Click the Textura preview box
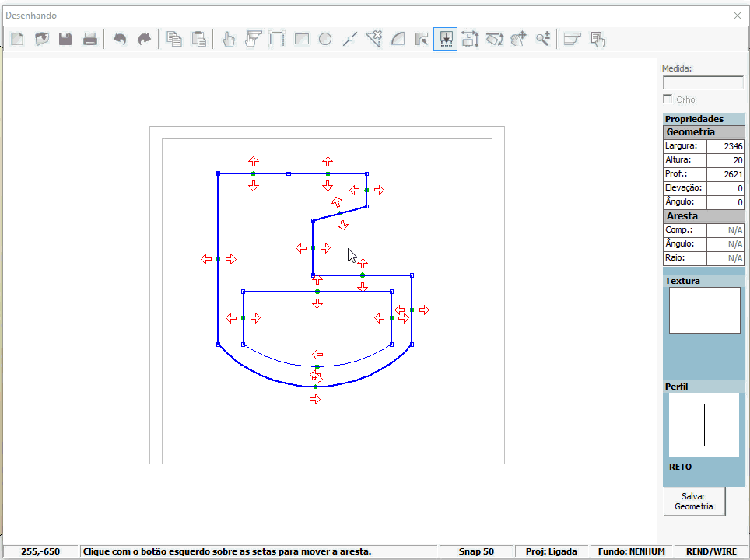 point(705,310)
